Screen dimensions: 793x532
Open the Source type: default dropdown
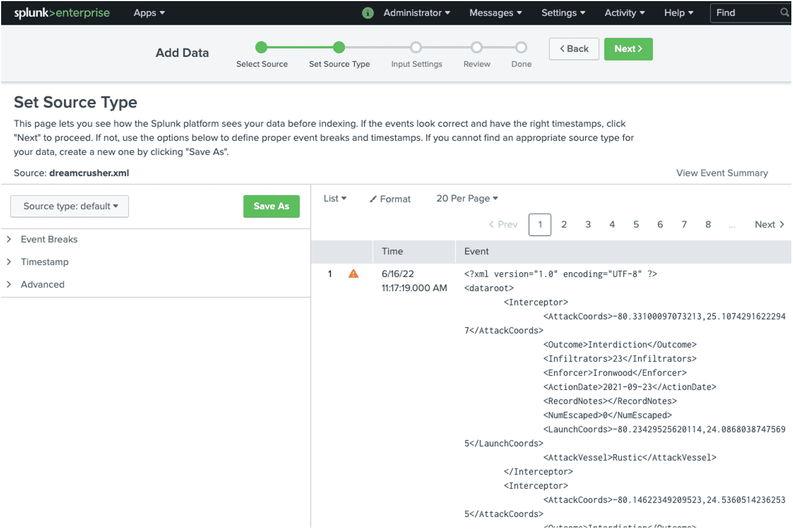[x=70, y=206]
